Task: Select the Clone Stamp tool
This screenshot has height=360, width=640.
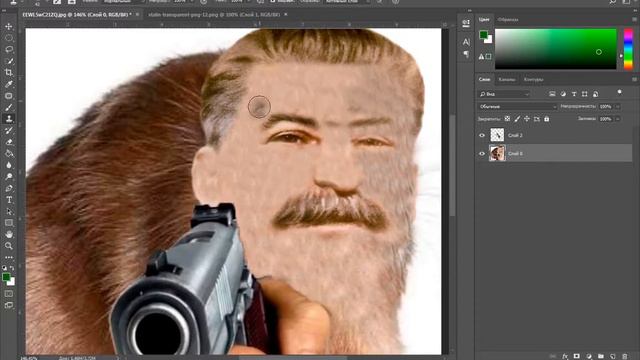Action: (9, 119)
